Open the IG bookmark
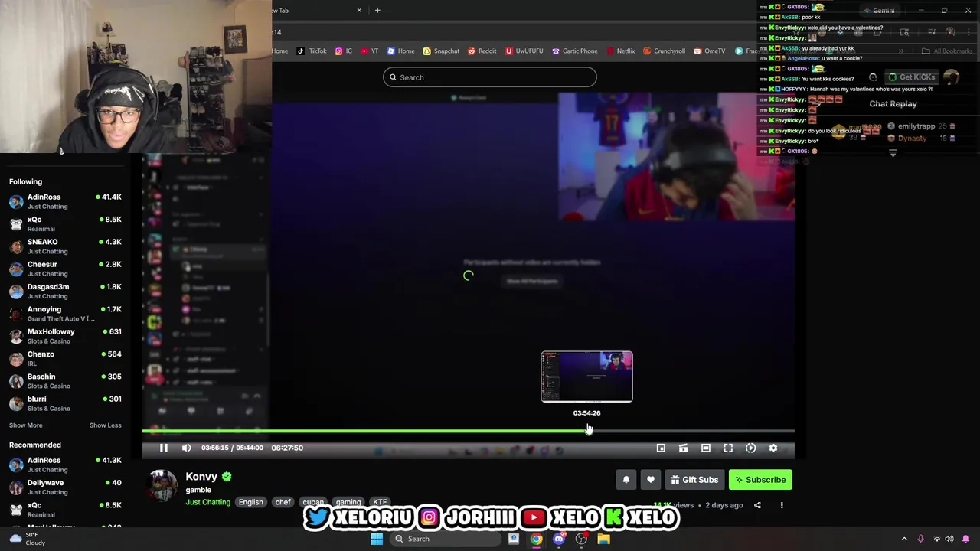The height and width of the screenshot is (551, 980). click(343, 51)
